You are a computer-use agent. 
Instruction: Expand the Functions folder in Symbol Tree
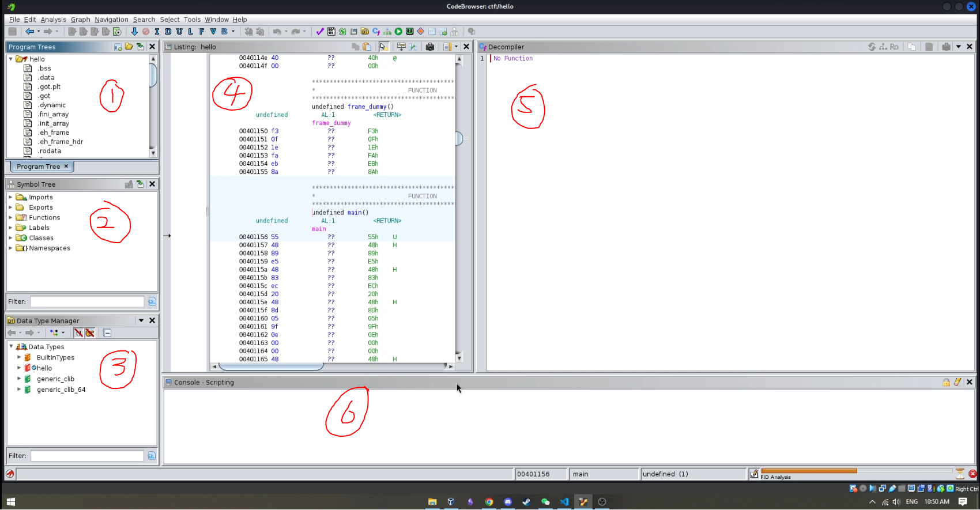(x=10, y=217)
